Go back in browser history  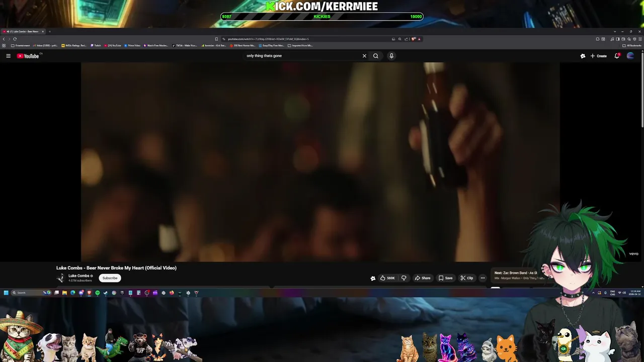pos(4,39)
